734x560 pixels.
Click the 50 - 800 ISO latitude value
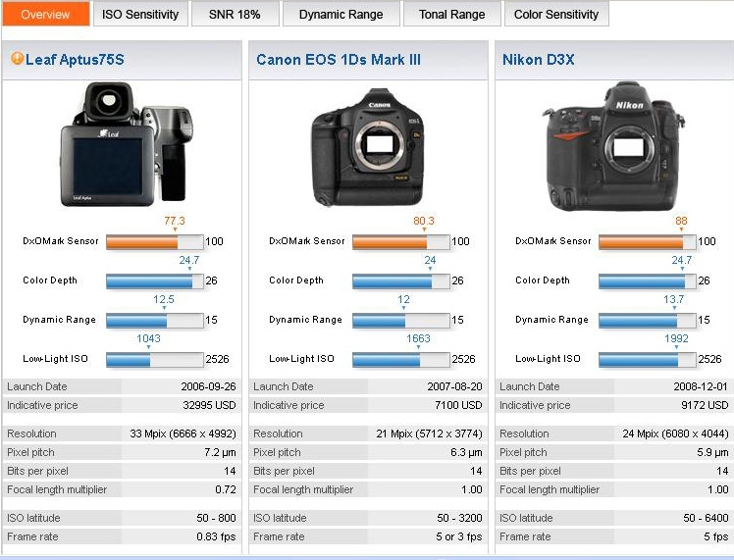point(216,518)
